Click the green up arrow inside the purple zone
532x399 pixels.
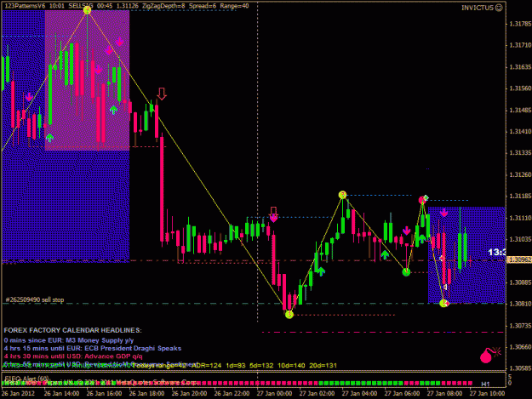tap(114, 110)
